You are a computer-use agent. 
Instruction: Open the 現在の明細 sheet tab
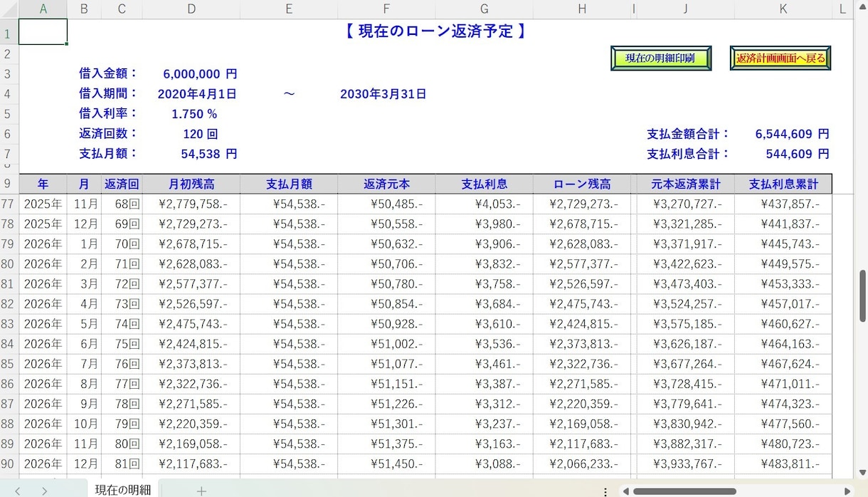(x=123, y=489)
